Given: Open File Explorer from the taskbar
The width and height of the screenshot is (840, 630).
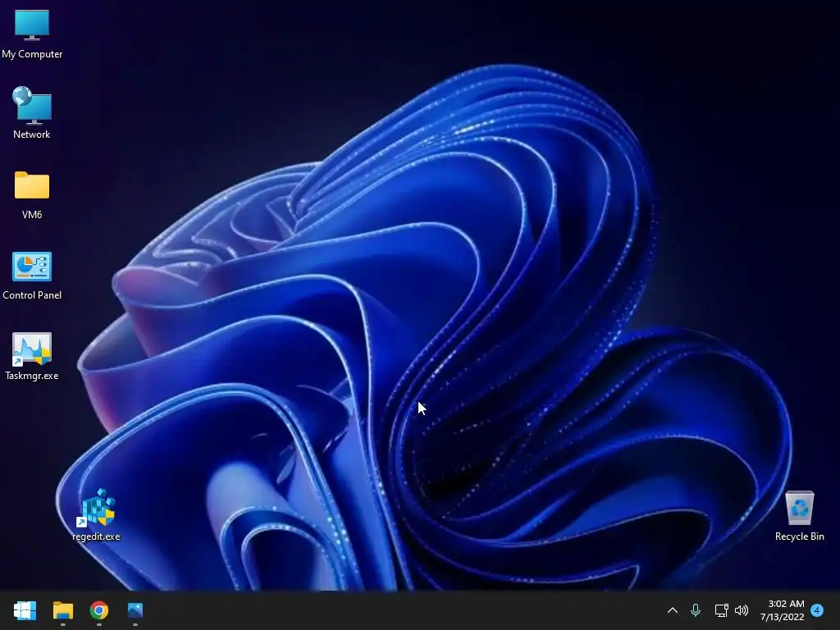Looking at the screenshot, I should pos(62,610).
